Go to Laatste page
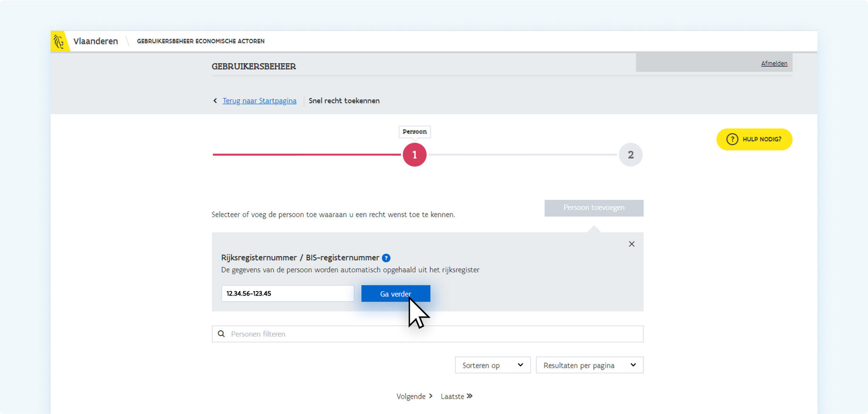The width and height of the screenshot is (868, 414). (457, 396)
